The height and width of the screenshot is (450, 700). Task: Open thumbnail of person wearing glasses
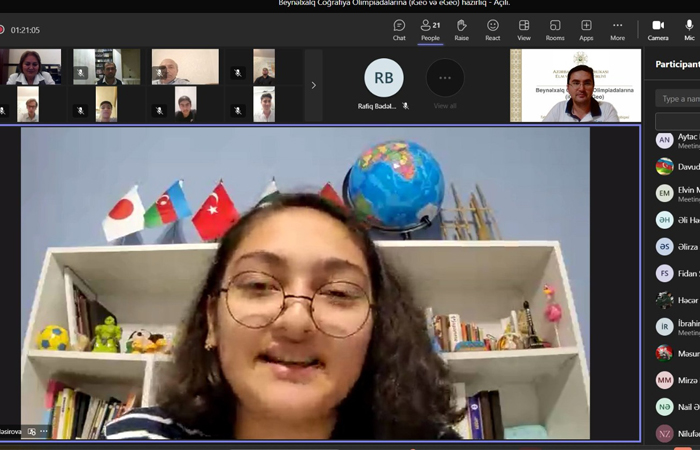pyautogui.click(x=28, y=104)
